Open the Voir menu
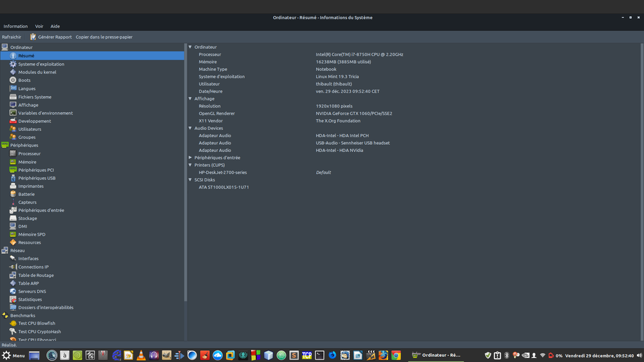This screenshot has width=644, height=362. click(39, 26)
